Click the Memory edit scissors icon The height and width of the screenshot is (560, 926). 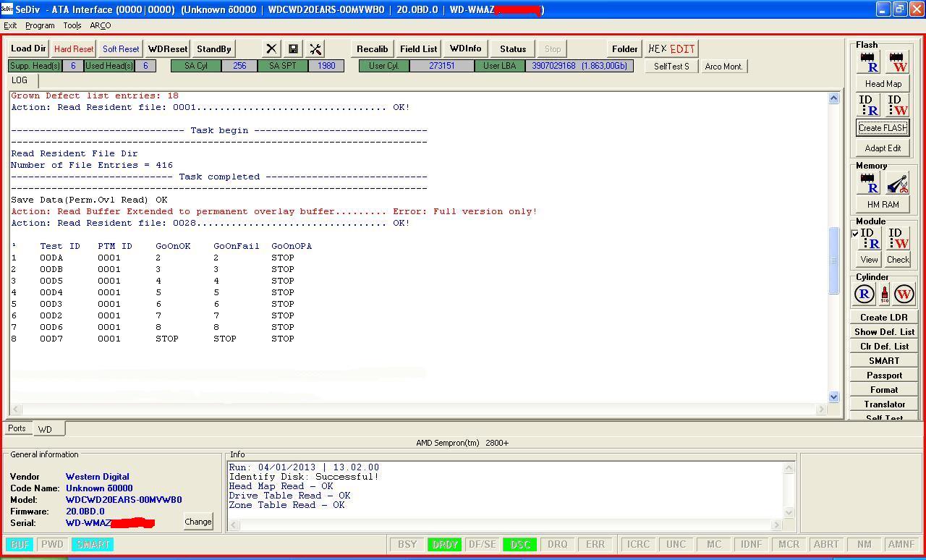coord(897,183)
